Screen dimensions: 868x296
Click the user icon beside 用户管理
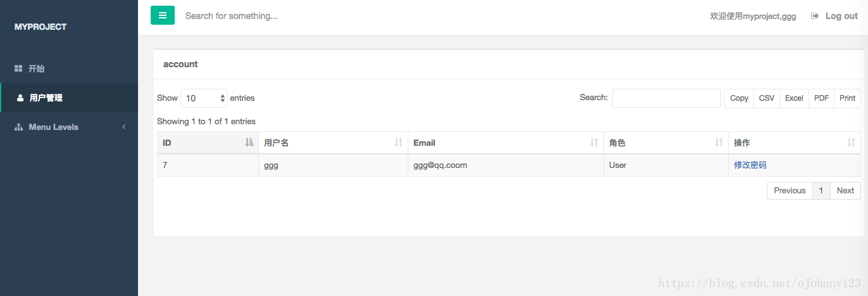(20, 98)
